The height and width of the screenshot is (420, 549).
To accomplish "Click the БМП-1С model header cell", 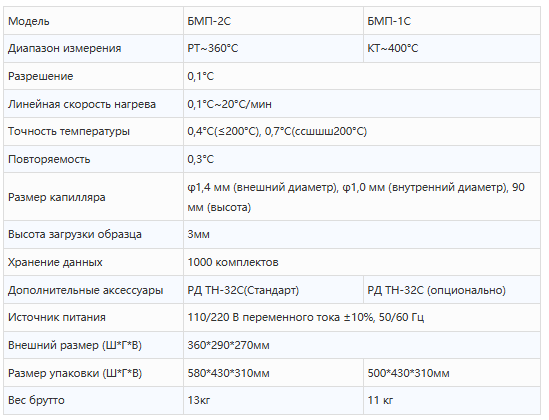I will tap(452, 21).
